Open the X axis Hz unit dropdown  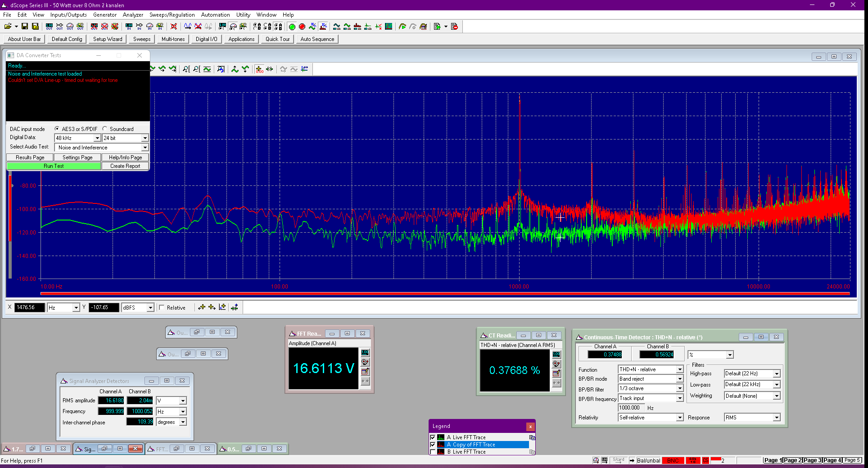(76, 308)
